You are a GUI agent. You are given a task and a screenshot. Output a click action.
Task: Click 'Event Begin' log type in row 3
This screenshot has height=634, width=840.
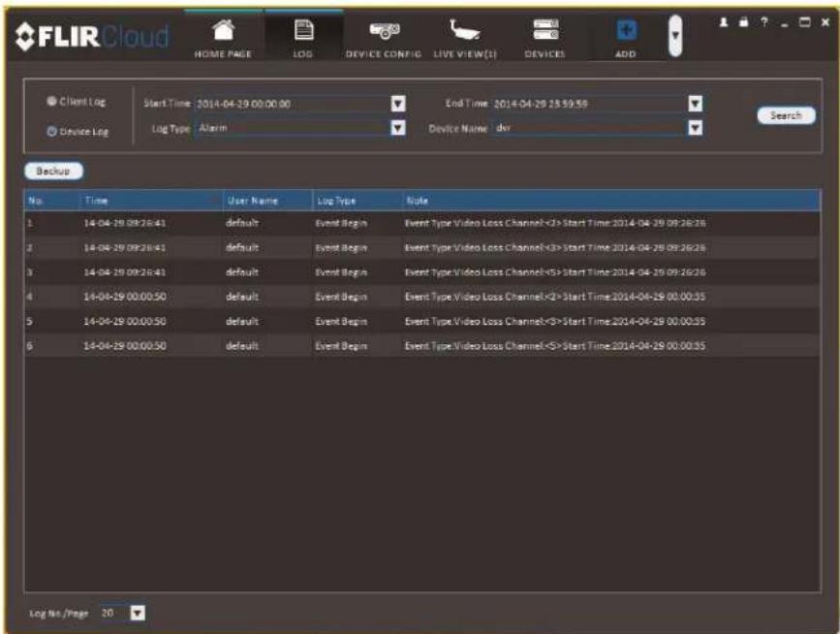[341, 272]
